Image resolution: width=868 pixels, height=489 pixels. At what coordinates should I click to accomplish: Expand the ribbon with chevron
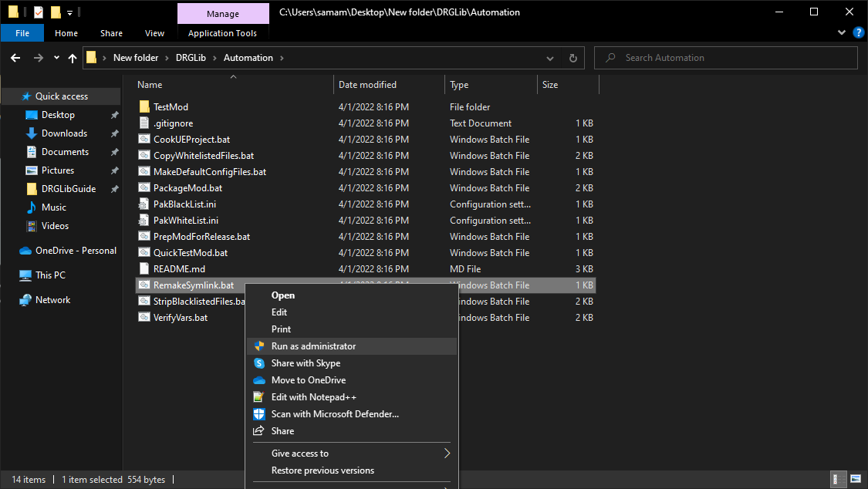pyautogui.click(x=842, y=32)
